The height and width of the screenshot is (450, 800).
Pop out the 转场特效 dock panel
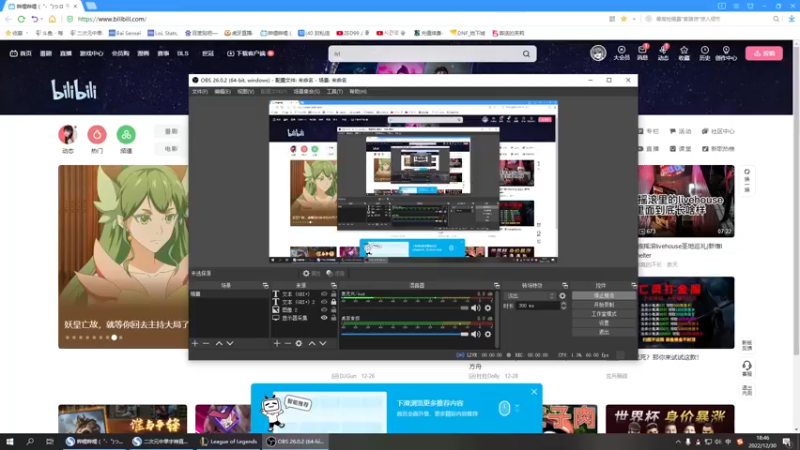coord(565,285)
